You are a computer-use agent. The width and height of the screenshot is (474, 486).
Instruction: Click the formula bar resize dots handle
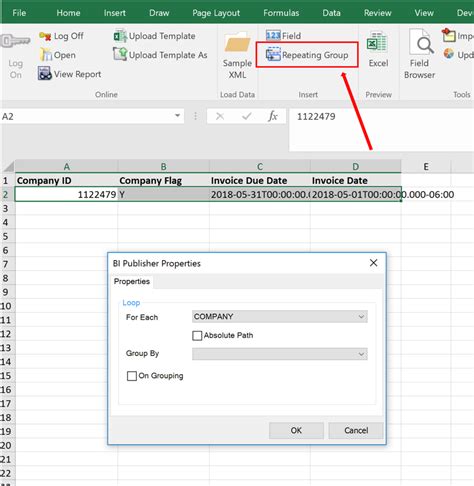click(195, 116)
